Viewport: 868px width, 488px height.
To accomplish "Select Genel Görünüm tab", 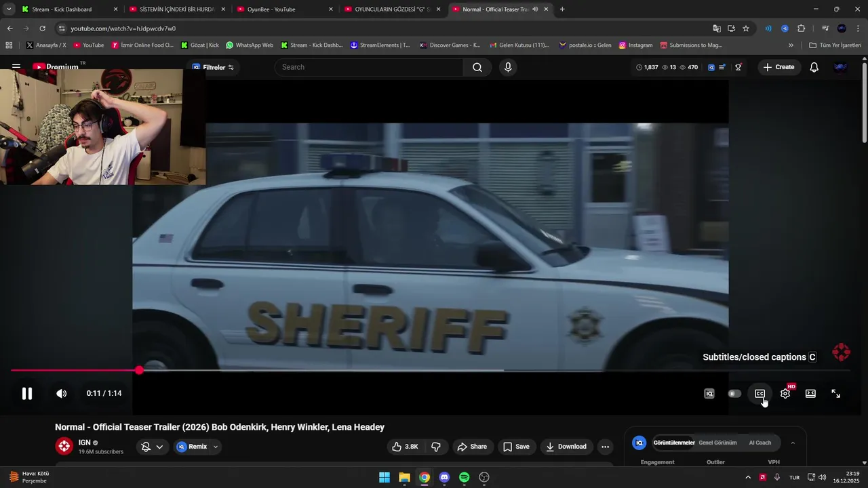I will [717, 443].
